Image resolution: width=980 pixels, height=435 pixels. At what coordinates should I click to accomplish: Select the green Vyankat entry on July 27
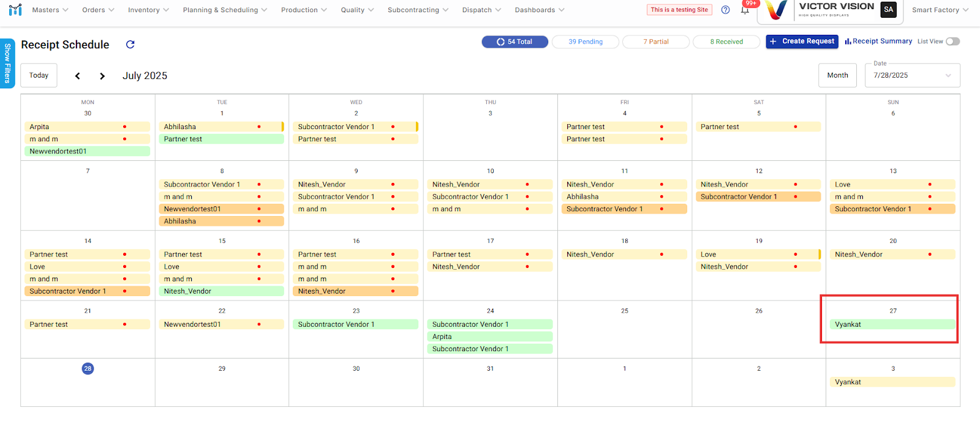pos(892,324)
